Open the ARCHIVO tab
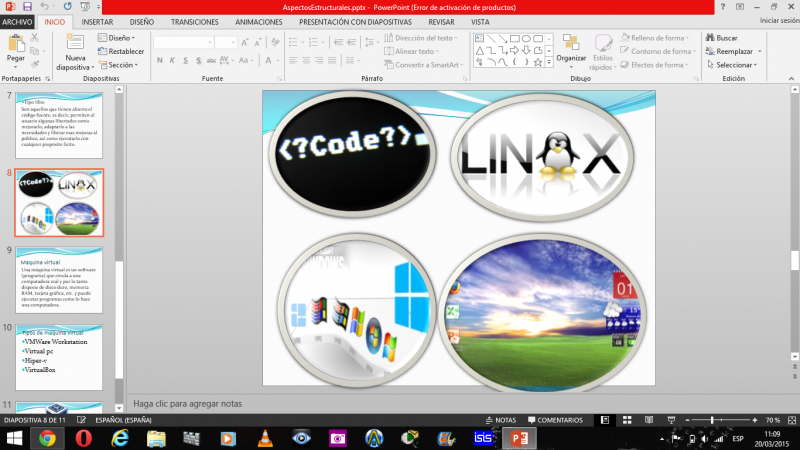This screenshot has width=800, height=450. click(x=17, y=22)
